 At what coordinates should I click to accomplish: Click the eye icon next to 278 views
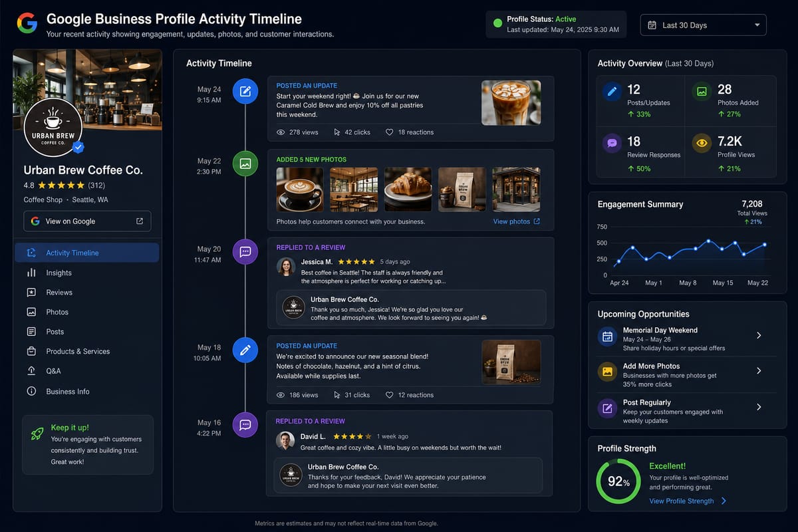281,132
